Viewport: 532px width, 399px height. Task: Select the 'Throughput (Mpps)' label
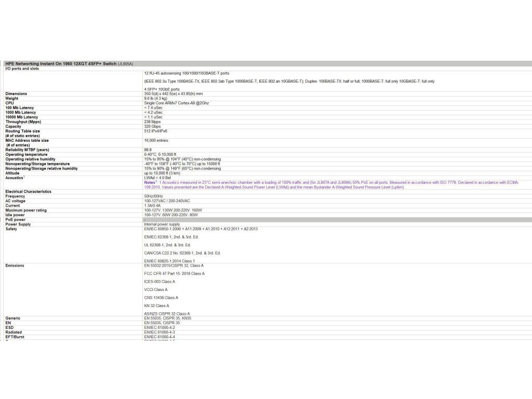(x=23, y=122)
